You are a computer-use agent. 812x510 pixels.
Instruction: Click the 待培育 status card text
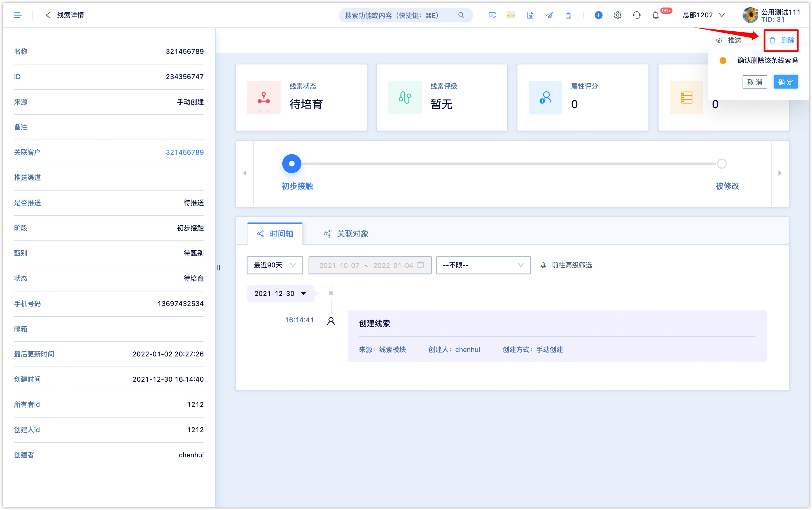[x=306, y=104]
